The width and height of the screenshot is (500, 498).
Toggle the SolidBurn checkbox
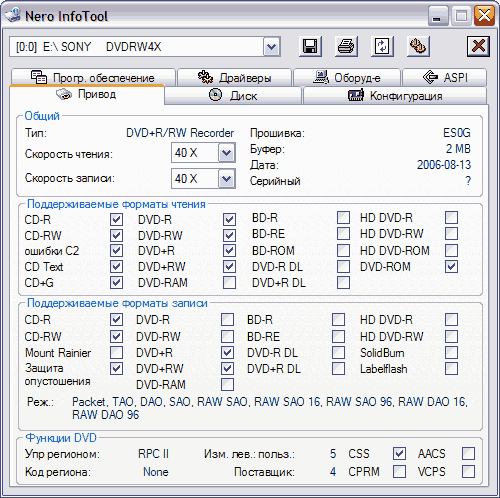(x=451, y=353)
